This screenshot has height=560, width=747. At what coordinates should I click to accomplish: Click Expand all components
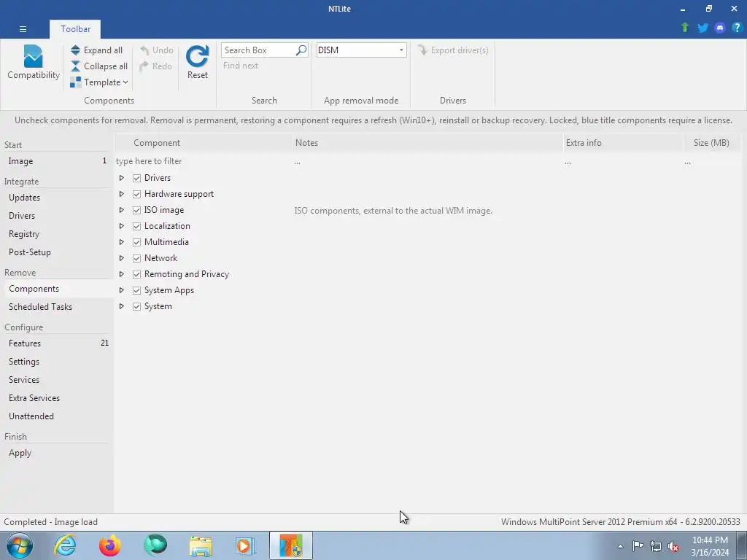97,50
